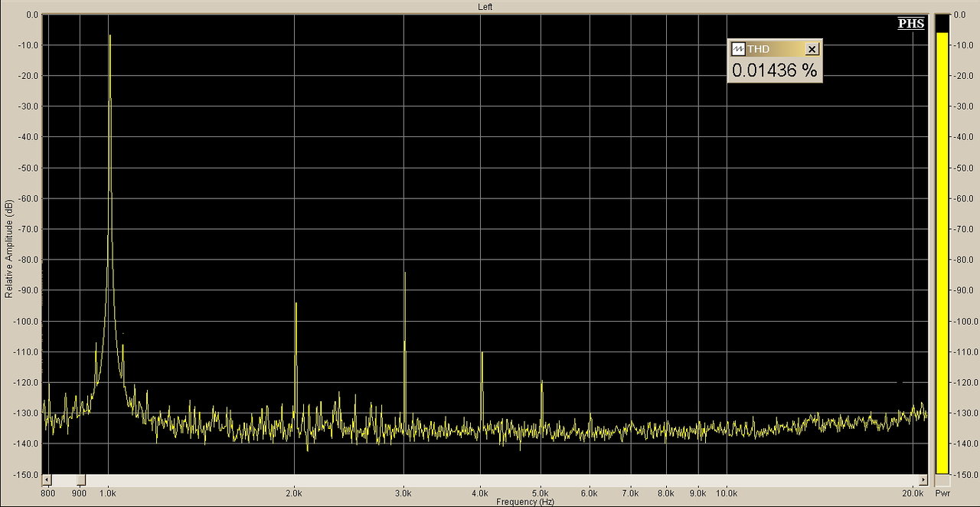
Task: Click the horizontal scrollbar thumb near 900
Action: 80,479
